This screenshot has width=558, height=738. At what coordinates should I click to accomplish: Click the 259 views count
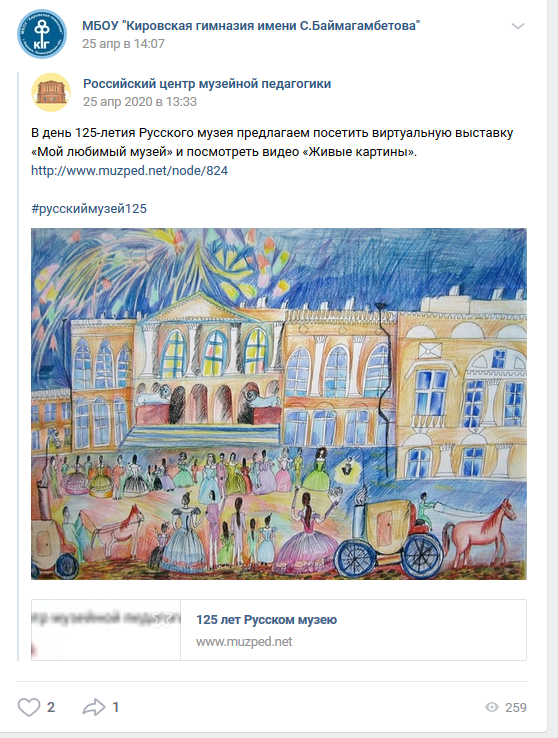(516, 707)
